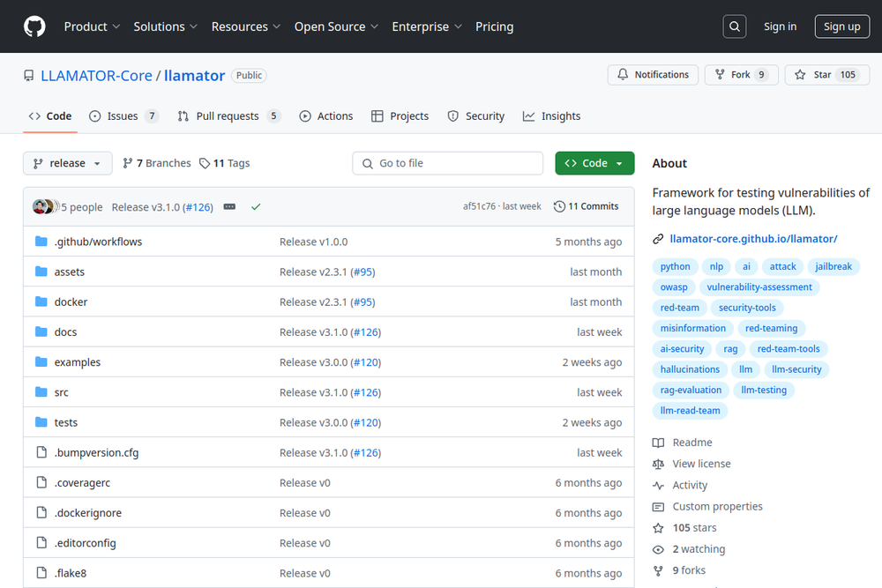Go to the Pricing page
The image size is (882, 588).
495,26
